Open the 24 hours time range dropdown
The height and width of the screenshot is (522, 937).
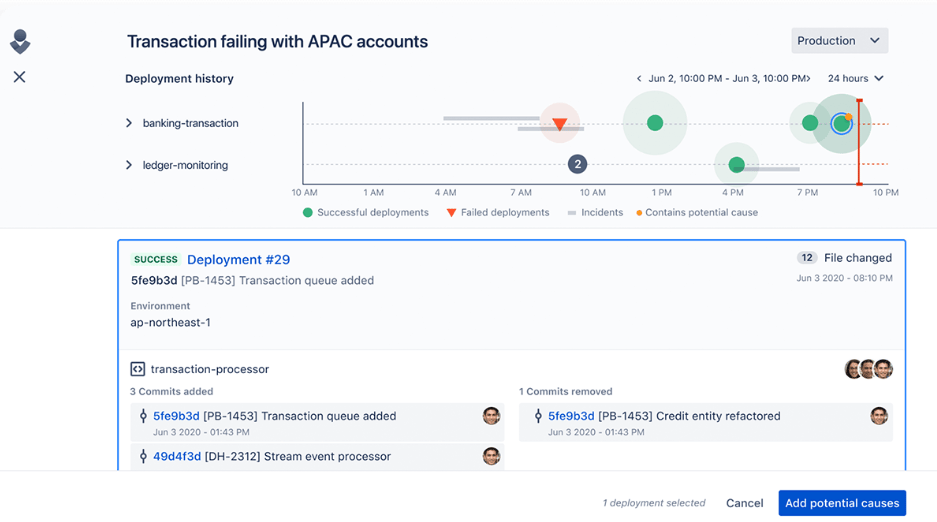pos(855,78)
